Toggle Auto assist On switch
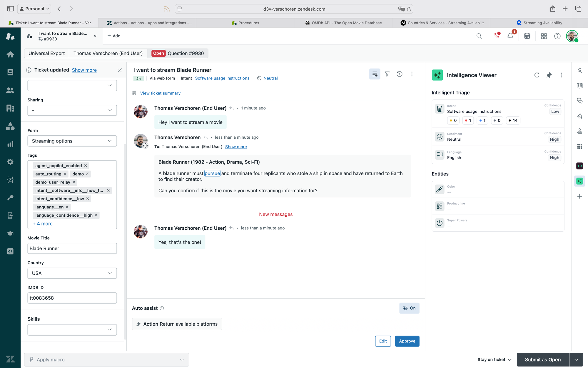Viewport: 588px width, 368px height. pos(409,308)
